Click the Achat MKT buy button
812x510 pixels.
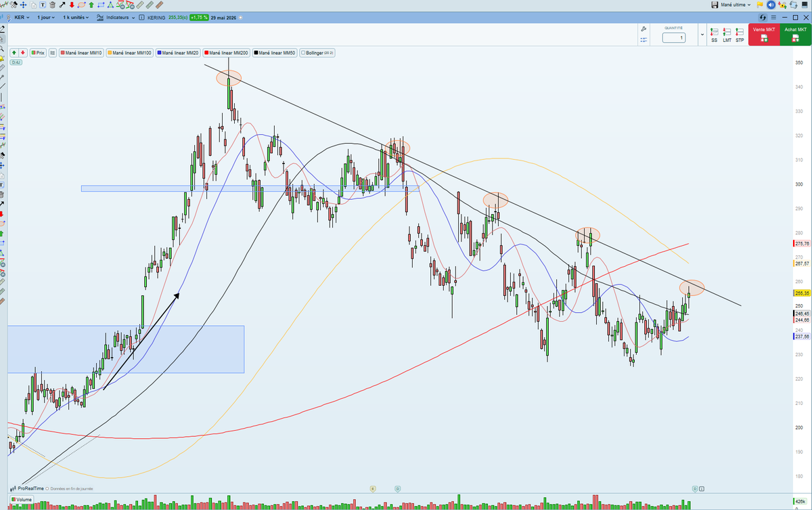(x=796, y=35)
